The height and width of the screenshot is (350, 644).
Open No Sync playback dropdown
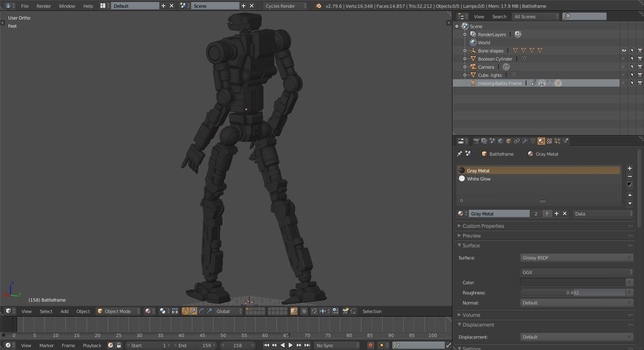(337, 345)
